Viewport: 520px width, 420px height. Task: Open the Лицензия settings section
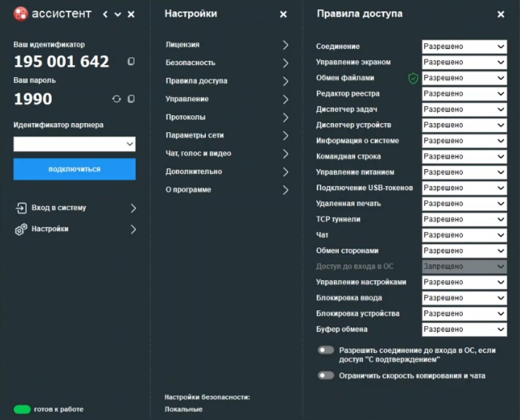tap(227, 45)
